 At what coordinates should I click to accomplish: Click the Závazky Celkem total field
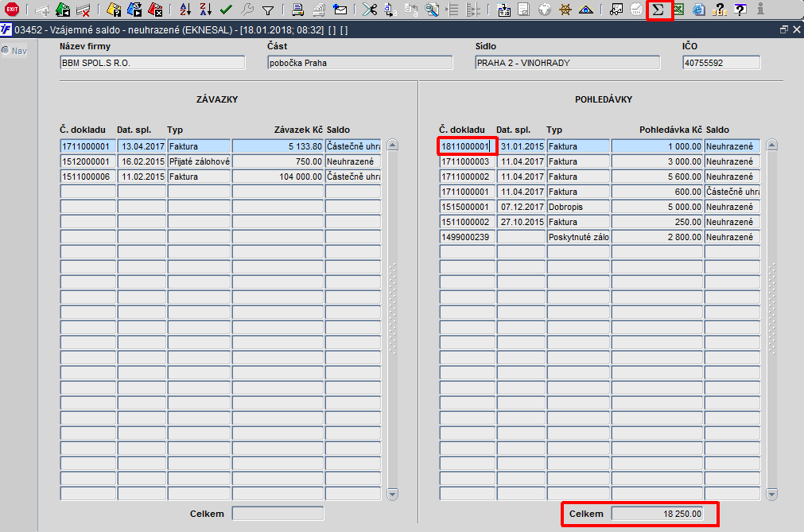coord(278,514)
